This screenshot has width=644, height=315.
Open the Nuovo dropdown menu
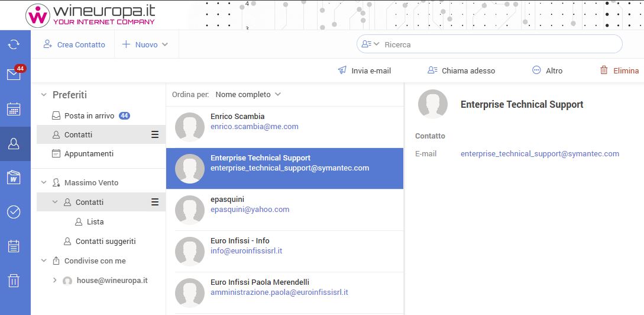click(x=145, y=44)
